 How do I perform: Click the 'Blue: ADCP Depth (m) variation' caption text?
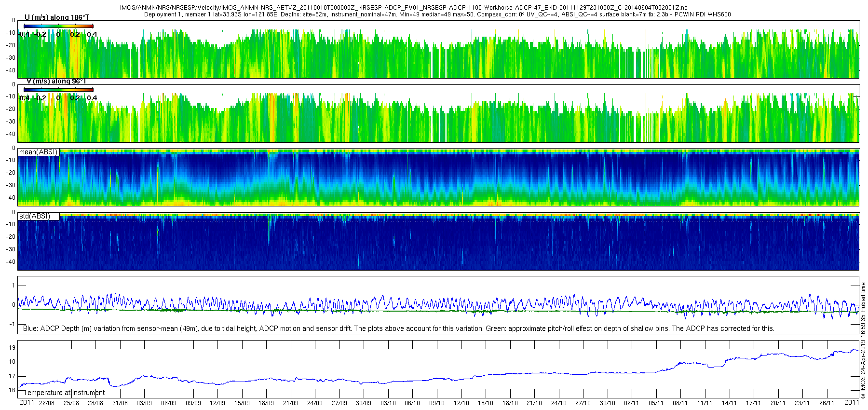tap(399, 328)
